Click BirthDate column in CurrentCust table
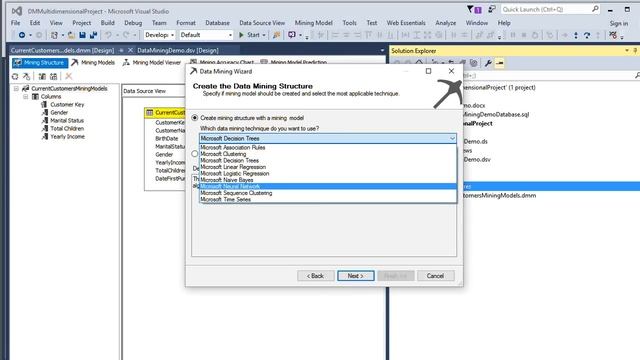The width and height of the screenshot is (640, 360). (167, 138)
